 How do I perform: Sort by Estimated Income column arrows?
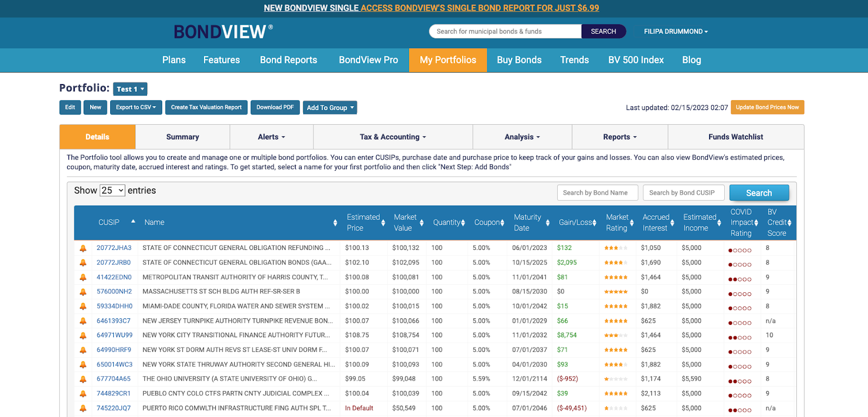pos(719,223)
